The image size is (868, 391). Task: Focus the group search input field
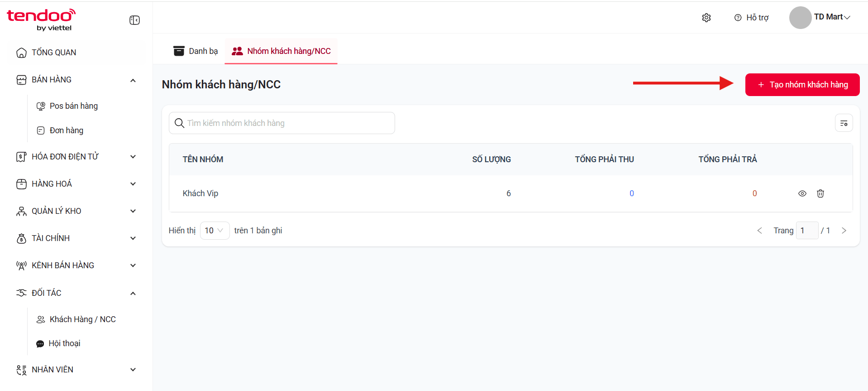tap(281, 123)
